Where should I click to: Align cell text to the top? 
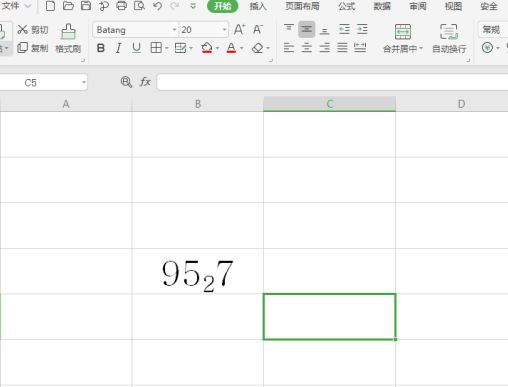(289, 29)
